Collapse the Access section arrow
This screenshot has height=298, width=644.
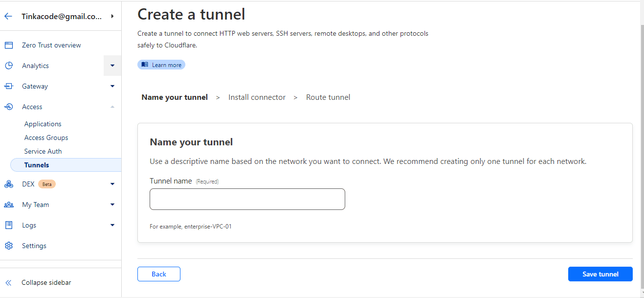click(x=112, y=107)
